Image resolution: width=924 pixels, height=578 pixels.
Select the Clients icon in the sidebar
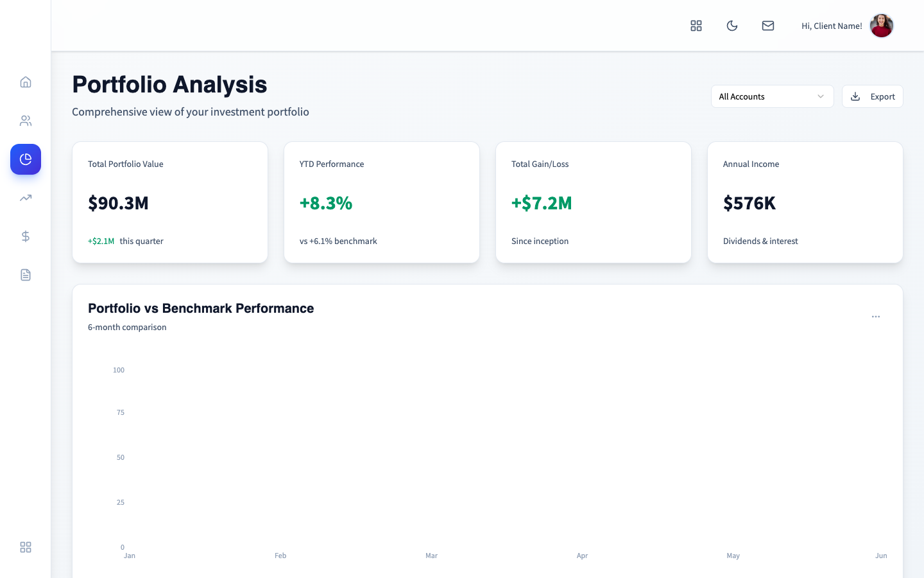(x=26, y=121)
